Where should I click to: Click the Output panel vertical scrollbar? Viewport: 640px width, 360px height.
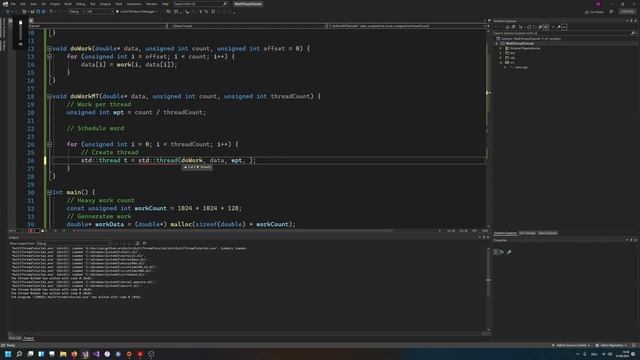489,289
